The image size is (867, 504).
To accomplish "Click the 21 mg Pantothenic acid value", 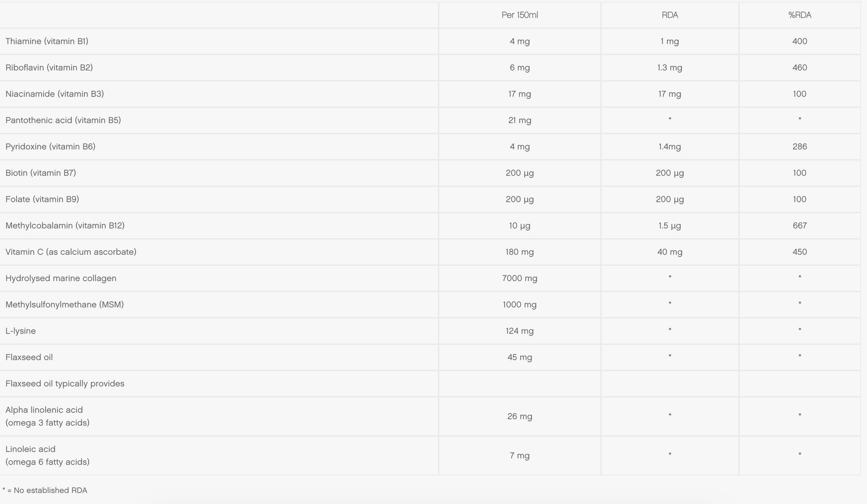I will [x=520, y=120].
